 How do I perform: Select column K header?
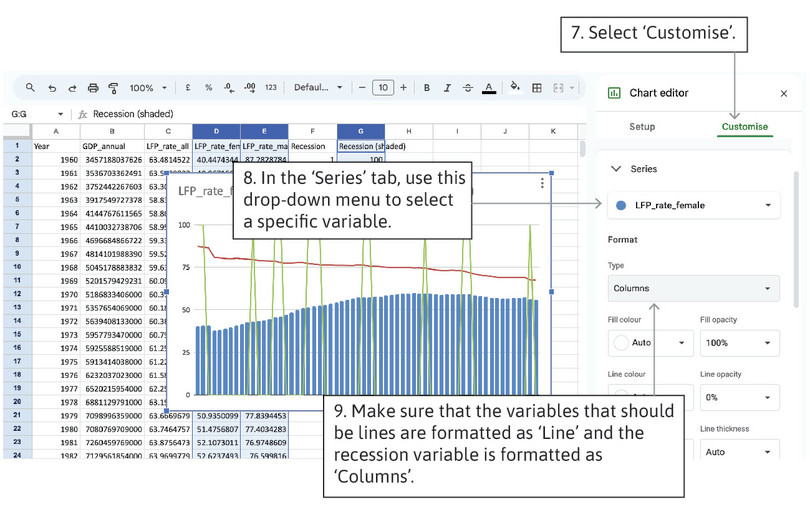[553, 131]
